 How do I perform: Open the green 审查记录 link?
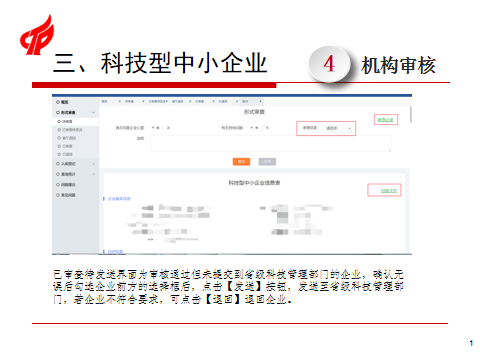385,120
